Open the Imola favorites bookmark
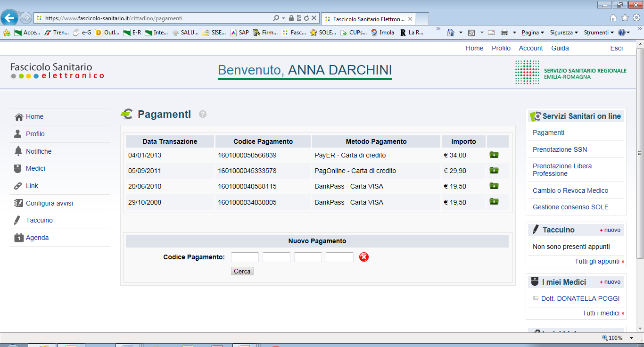The width and height of the screenshot is (644, 347). click(x=383, y=33)
